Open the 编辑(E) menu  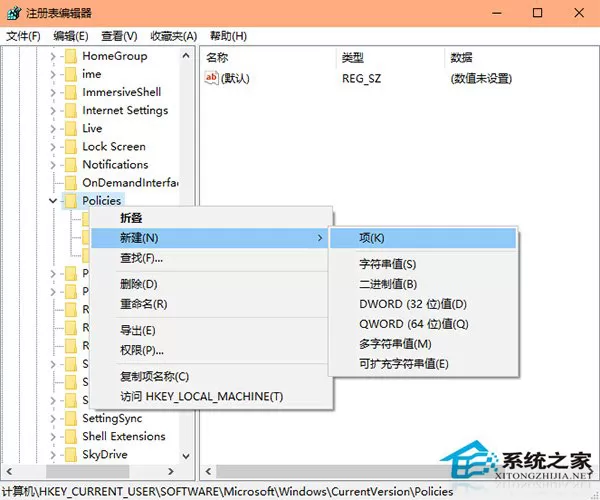click(x=71, y=36)
